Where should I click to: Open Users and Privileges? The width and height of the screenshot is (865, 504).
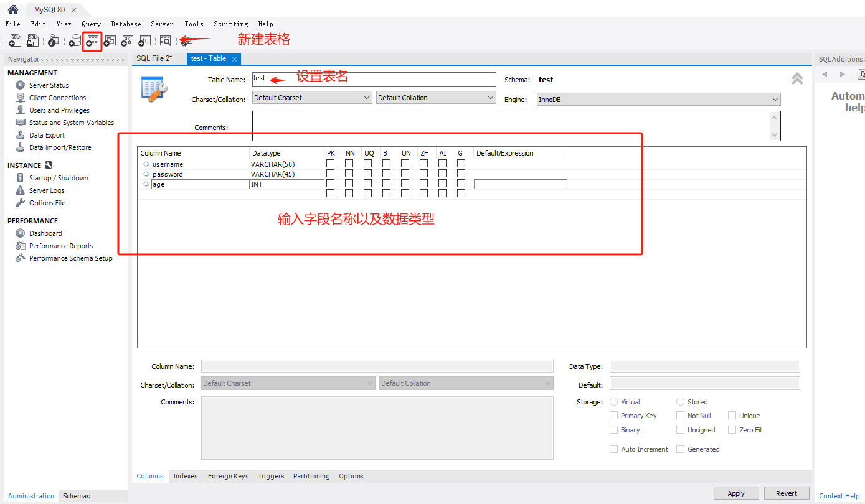pyautogui.click(x=59, y=110)
